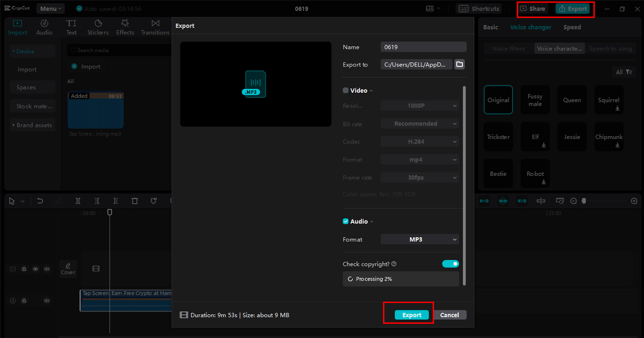
Task: Open the Text tab icon
Action: (x=71, y=23)
